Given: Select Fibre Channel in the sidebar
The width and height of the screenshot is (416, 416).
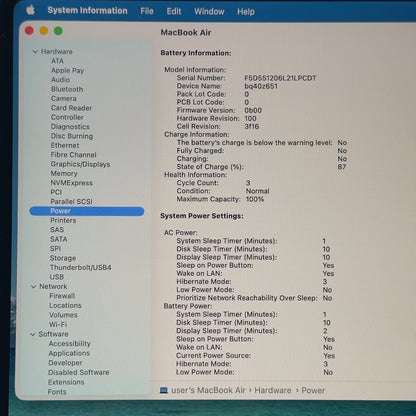Looking at the screenshot, I should [73, 155].
